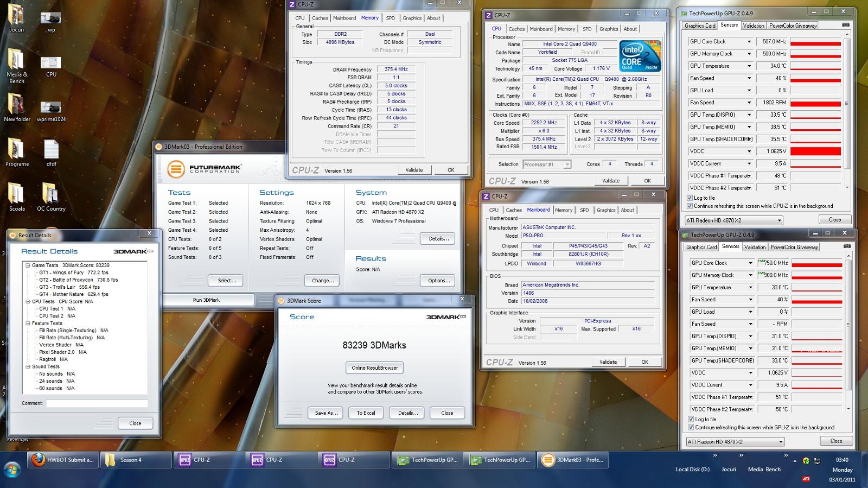Switch to Firefox HWBOT Submit taskbar button
The width and height of the screenshot is (868, 488).
pyautogui.click(x=63, y=460)
